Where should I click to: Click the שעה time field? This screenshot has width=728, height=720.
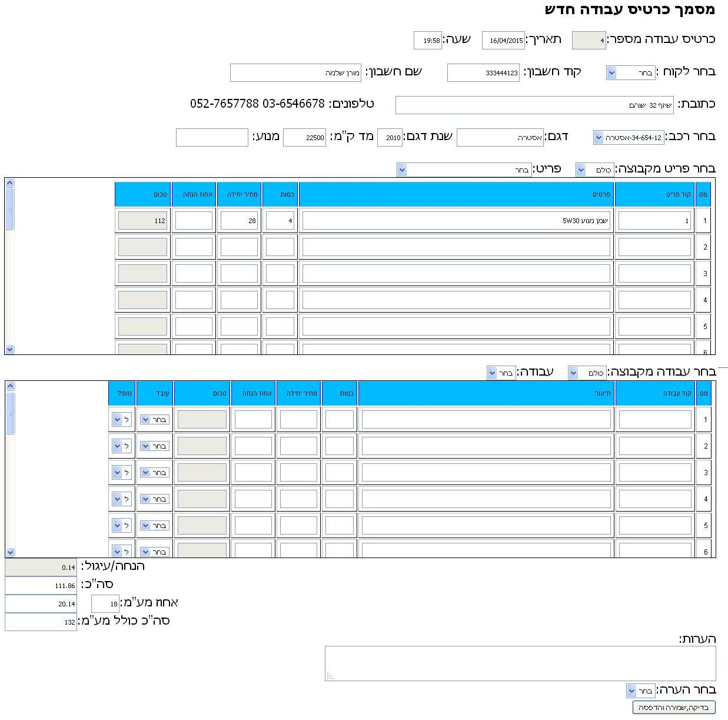427,41
